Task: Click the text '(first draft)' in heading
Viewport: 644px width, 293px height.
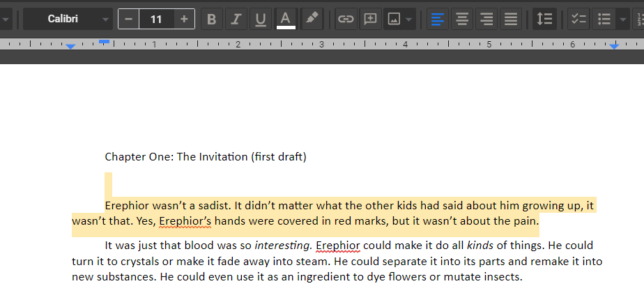Action: [279, 156]
